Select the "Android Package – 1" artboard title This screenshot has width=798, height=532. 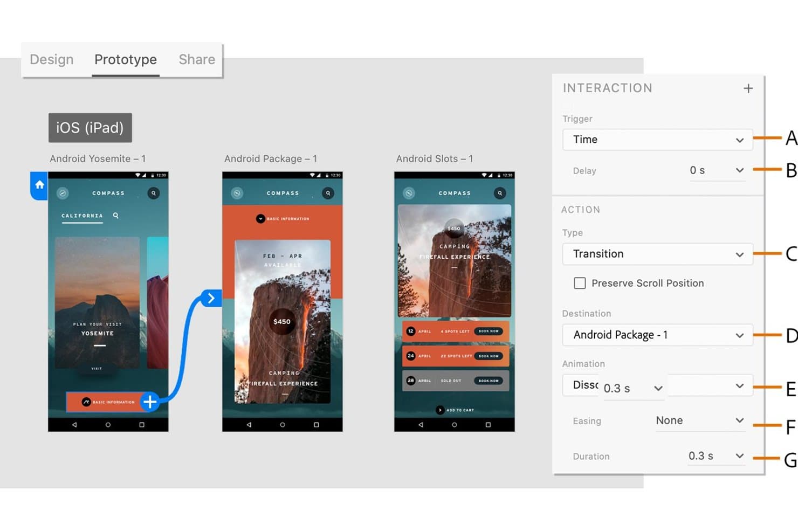tap(271, 158)
